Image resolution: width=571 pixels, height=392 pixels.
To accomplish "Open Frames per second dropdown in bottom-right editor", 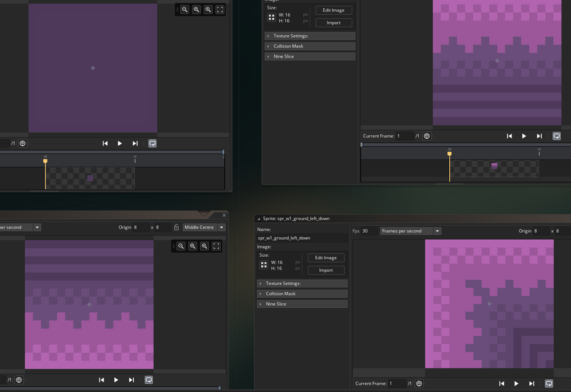I will point(437,231).
